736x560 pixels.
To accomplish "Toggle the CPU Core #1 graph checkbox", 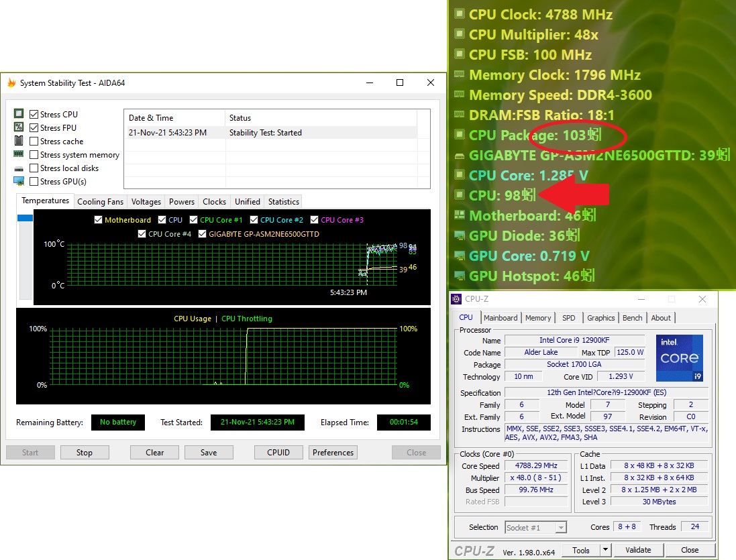I will click(193, 219).
